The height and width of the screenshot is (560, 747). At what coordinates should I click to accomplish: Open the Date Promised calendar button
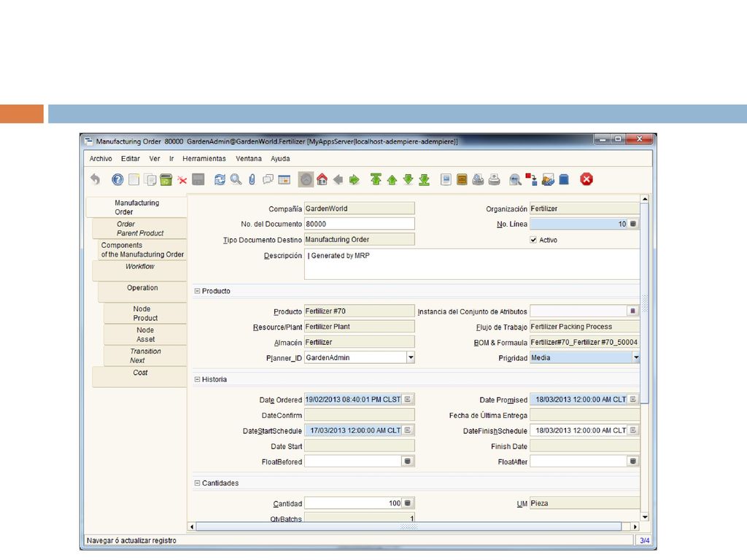tap(633, 400)
